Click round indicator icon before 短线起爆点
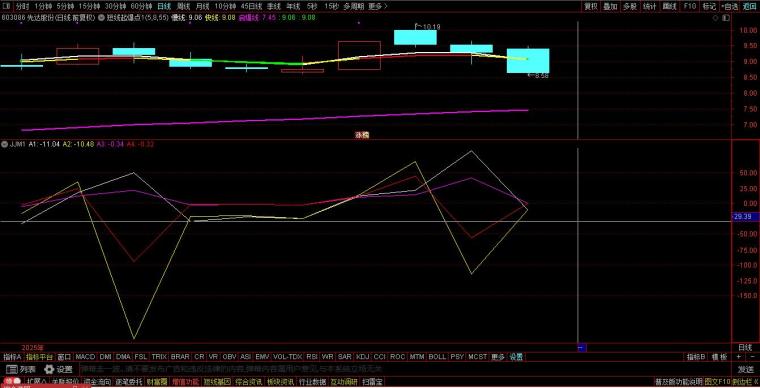Image resolution: width=760 pixels, height=388 pixels. click(101, 17)
